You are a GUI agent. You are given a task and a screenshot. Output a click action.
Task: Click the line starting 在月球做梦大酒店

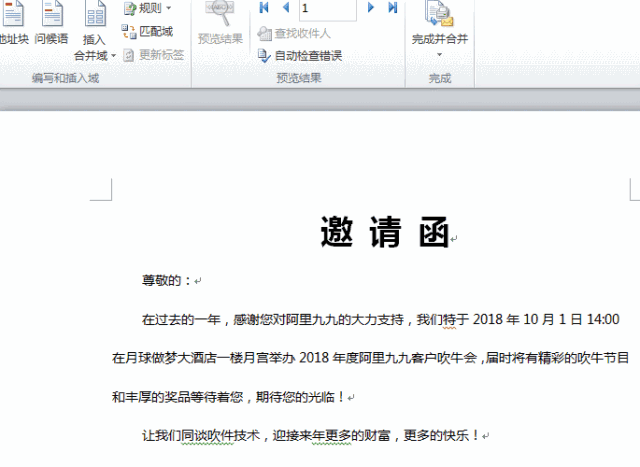[x=370, y=358]
